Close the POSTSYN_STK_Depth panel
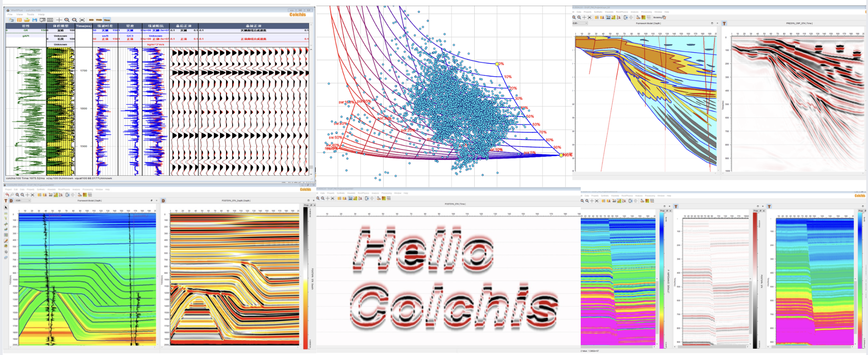Screen dimensions: 868x355 (313, 201)
